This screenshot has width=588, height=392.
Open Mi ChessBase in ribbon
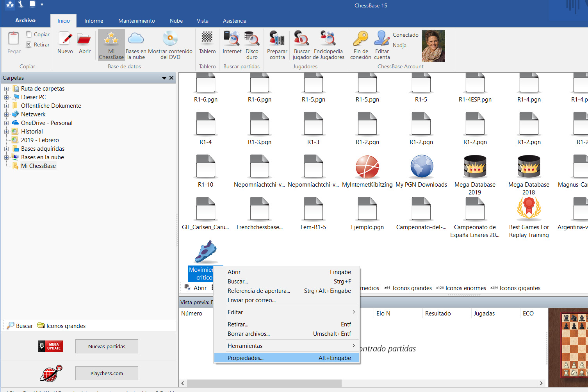coord(111,45)
